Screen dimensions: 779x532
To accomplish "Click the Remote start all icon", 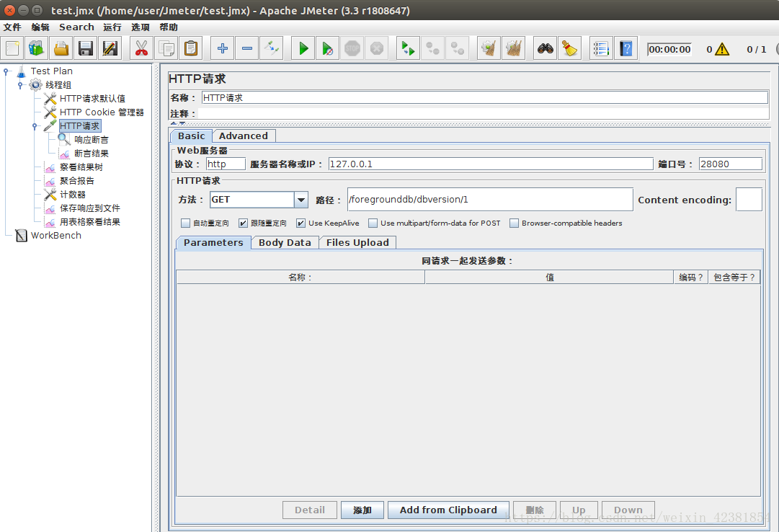I will (x=409, y=49).
